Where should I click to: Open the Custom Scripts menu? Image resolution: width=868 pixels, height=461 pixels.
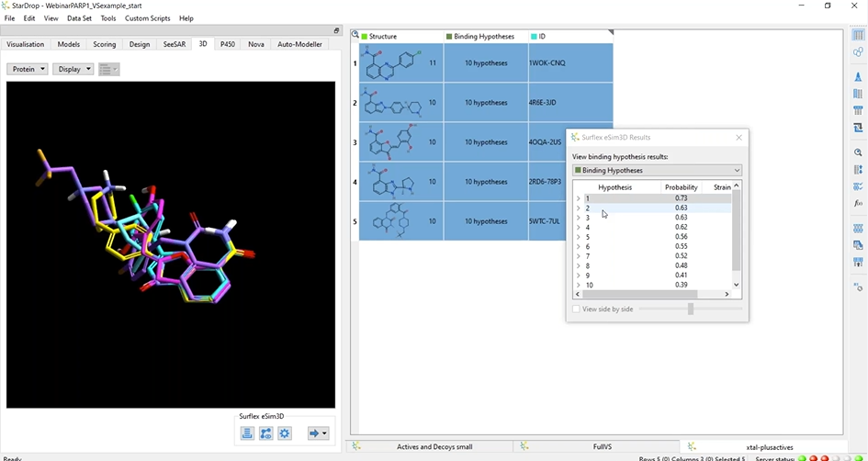(x=148, y=18)
